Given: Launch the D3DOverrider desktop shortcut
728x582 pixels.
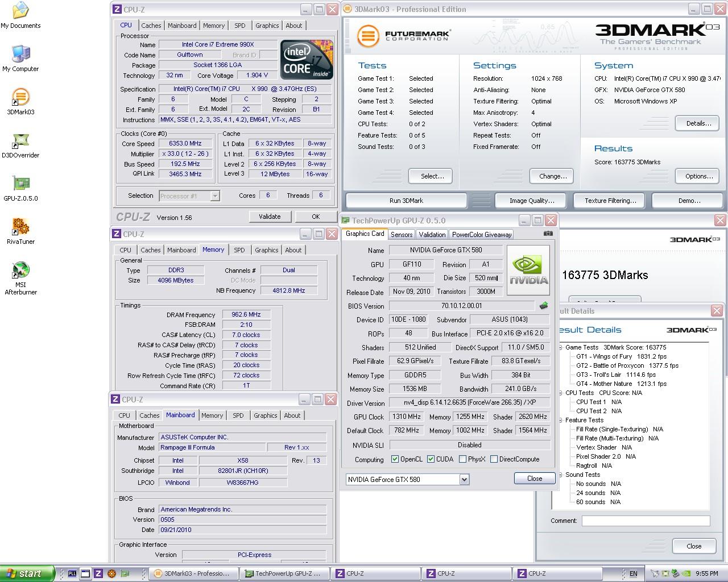Looking at the screenshot, I should tap(20, 145).
